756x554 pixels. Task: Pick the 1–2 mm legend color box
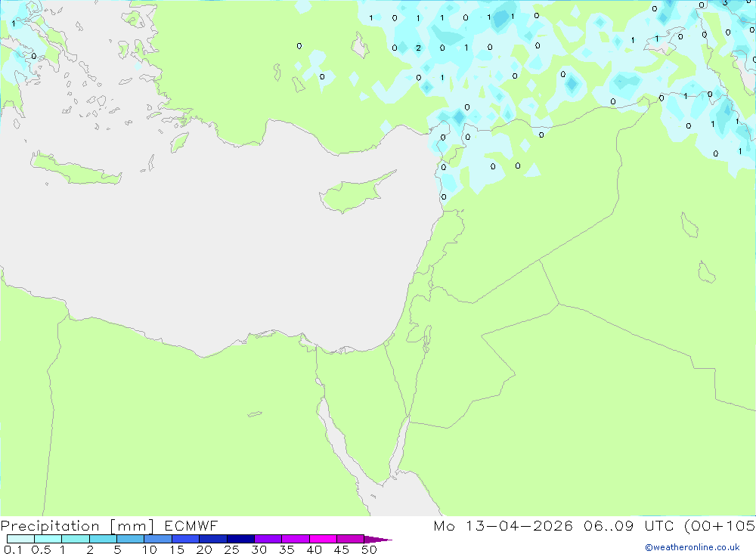click(x=76, y=539)
